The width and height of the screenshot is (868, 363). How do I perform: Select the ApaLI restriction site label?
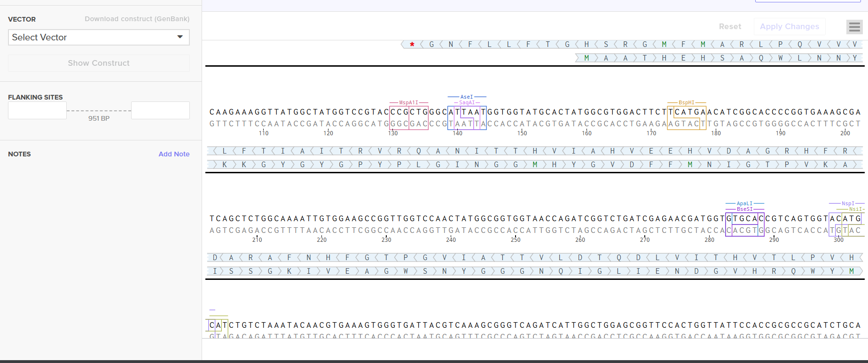744,203
